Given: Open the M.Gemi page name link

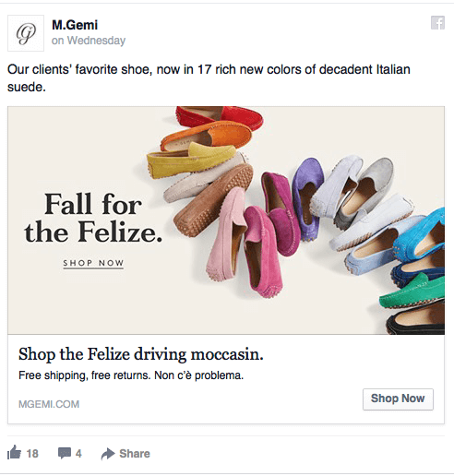Looking at the screenshot, I should tap(75, 25).
